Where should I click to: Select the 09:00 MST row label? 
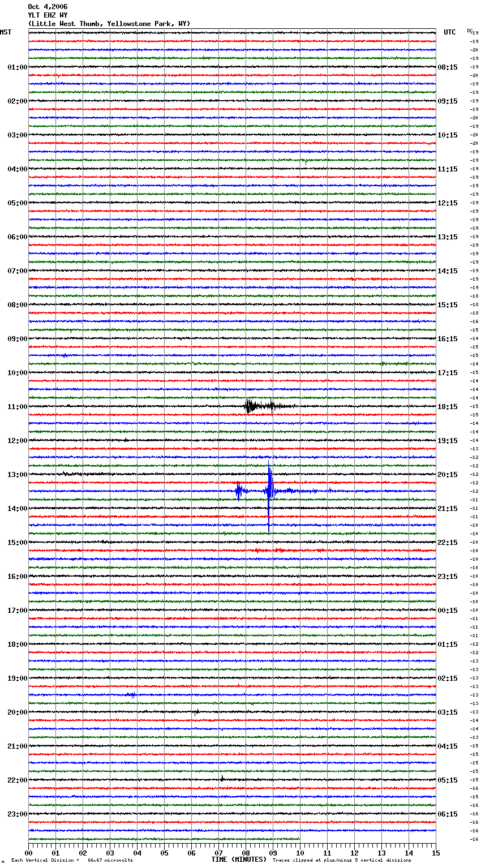click(x=17, y=339)
